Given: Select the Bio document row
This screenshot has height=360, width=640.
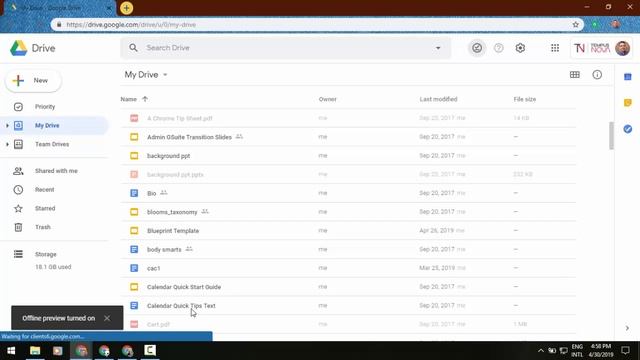Looking at the screenshot, I should [348, 193].
